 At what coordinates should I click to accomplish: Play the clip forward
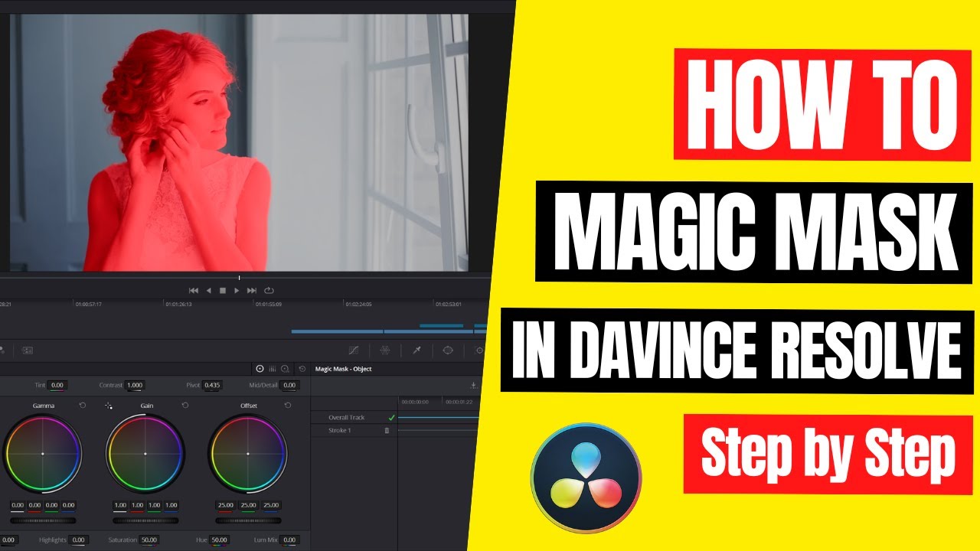pyautogui.click(x=237, y=291)
